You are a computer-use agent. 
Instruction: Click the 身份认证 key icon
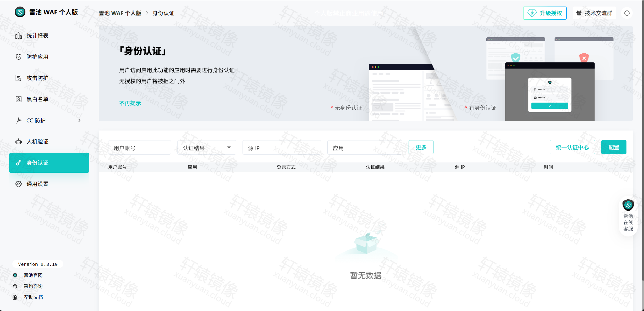[x=19, y=163]
